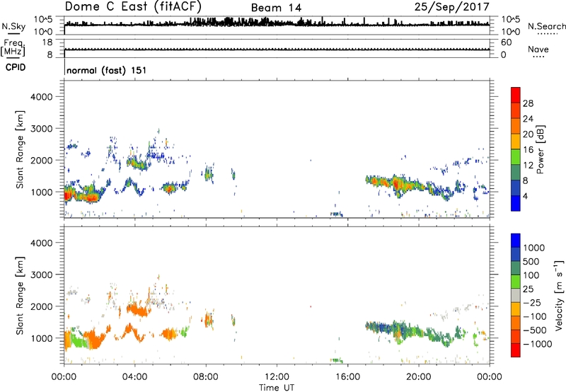Click the velocity panel 'Slant Range [km]' label
Viewport: 566px width, 392px height.
(x=20, y=296)
